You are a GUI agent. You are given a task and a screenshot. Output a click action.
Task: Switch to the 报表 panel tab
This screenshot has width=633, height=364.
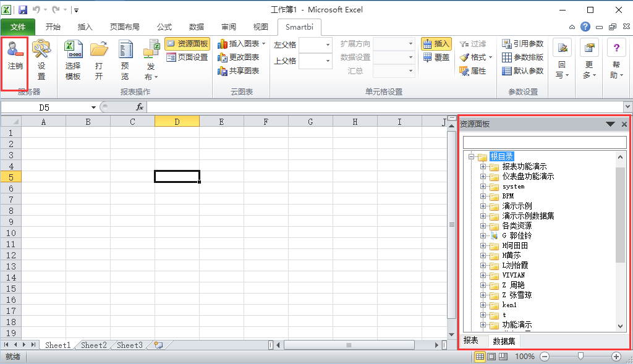(470, 341)
